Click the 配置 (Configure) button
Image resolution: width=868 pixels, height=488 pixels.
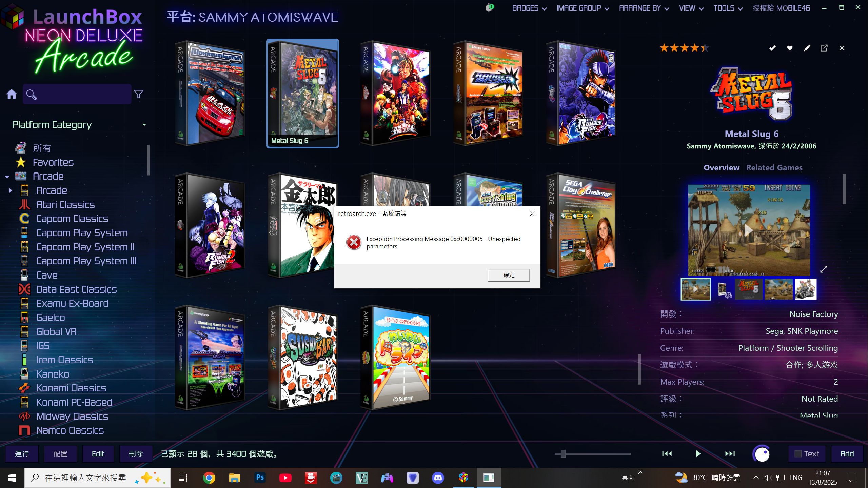coord(60,454)
